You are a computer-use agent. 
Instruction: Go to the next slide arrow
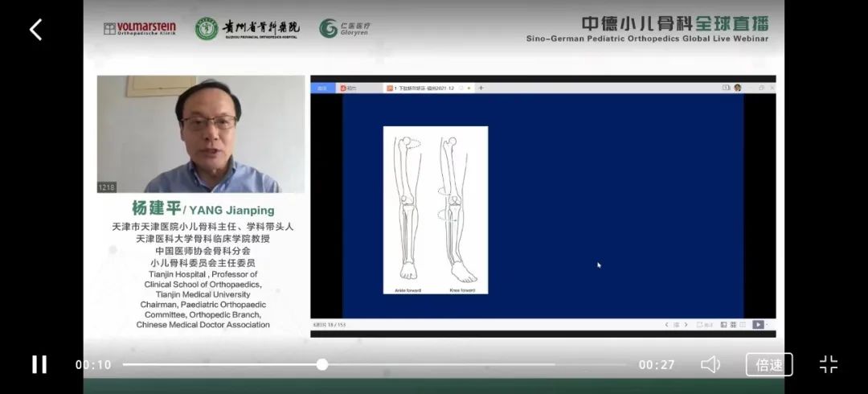pyautogui.click(x=686, y=325)
